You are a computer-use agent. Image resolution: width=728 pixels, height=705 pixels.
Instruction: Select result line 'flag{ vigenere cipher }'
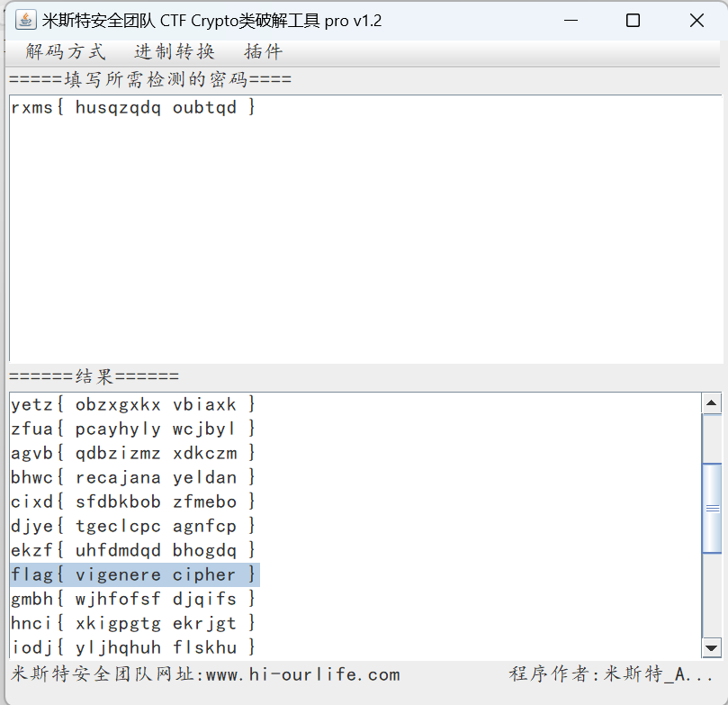pyautogui.click(x=133, y=575)
